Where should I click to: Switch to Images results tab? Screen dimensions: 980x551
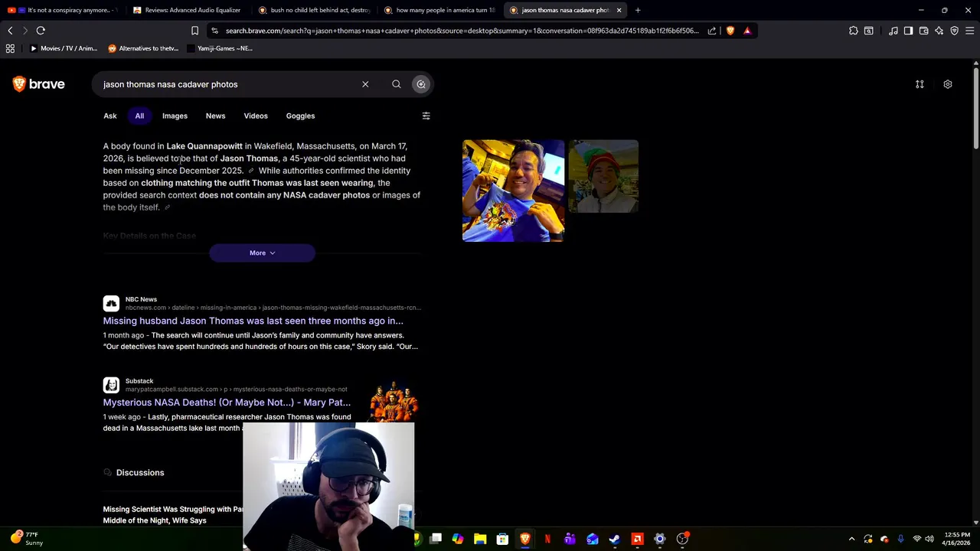click(175, 116)
